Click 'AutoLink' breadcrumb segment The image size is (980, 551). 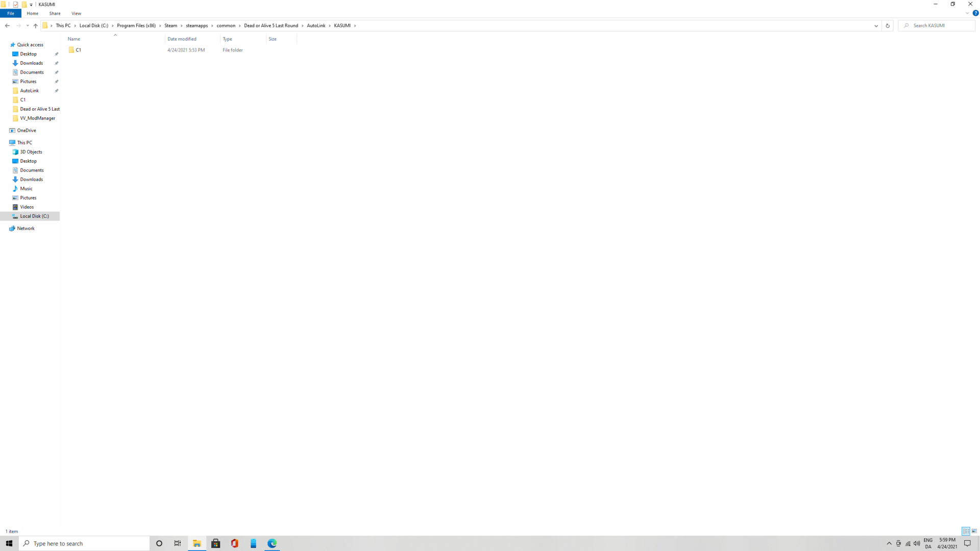pyautogui.click(x=316, y=26)
